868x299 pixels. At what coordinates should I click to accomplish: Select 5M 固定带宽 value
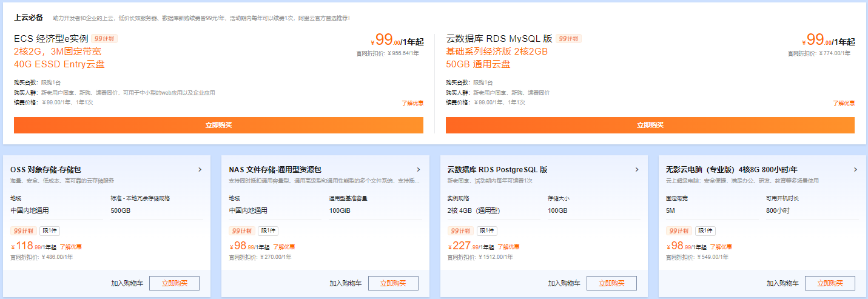[x=670, y=210]
